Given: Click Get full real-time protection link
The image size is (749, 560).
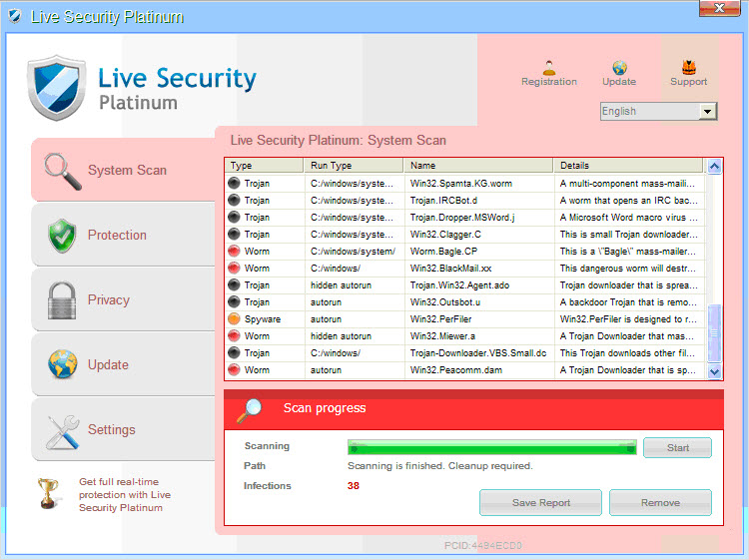Looking at the screenshot, I should [125, 494].
